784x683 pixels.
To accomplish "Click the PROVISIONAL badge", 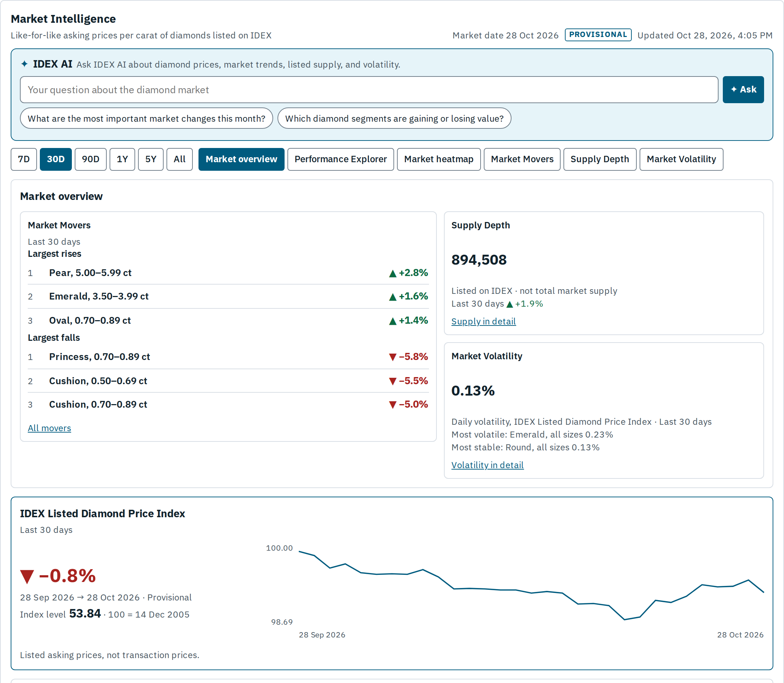I will tap(598, 35).
